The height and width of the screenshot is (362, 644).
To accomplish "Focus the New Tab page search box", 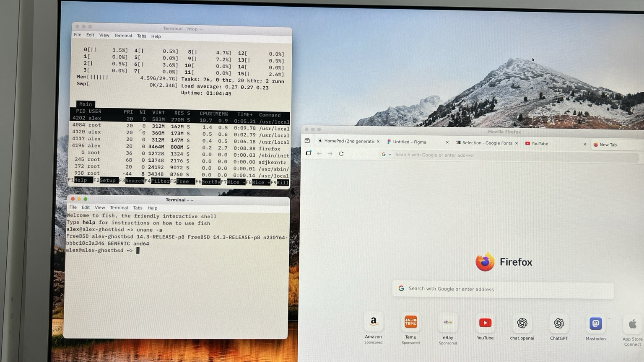I will point(503,289).
